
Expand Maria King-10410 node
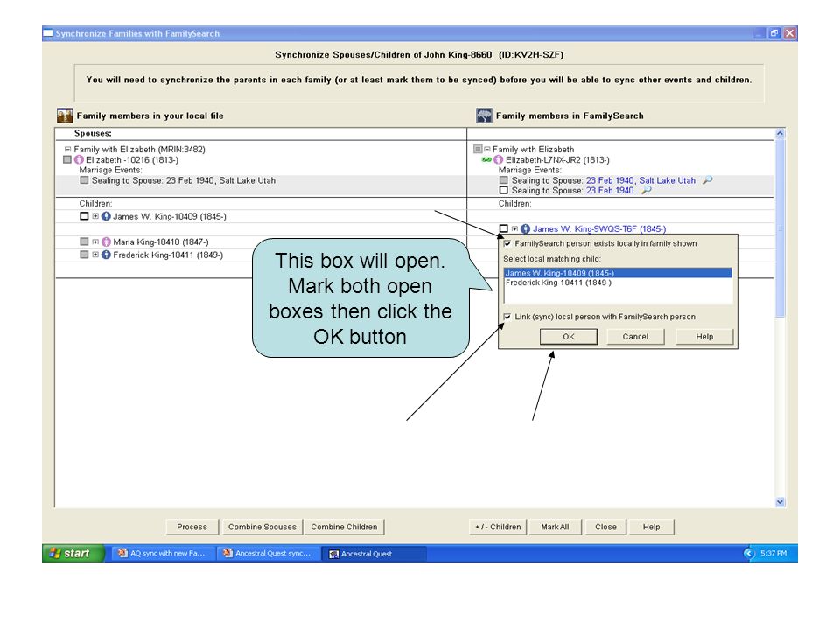95,241
